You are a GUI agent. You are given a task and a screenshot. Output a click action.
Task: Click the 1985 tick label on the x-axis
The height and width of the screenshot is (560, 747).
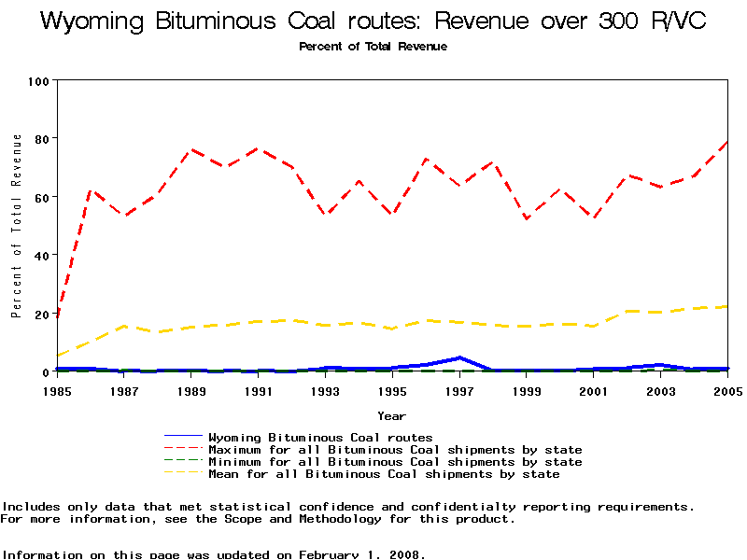(58, 390)
